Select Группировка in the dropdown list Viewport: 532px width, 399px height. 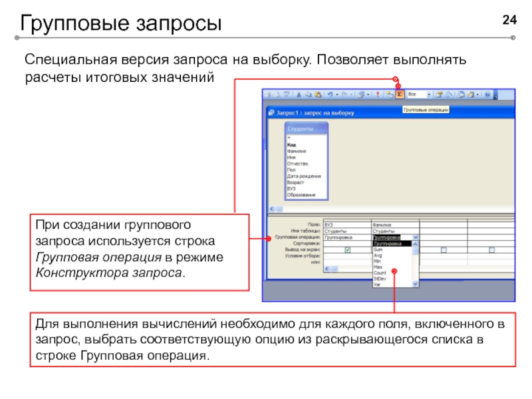[392, 243]
